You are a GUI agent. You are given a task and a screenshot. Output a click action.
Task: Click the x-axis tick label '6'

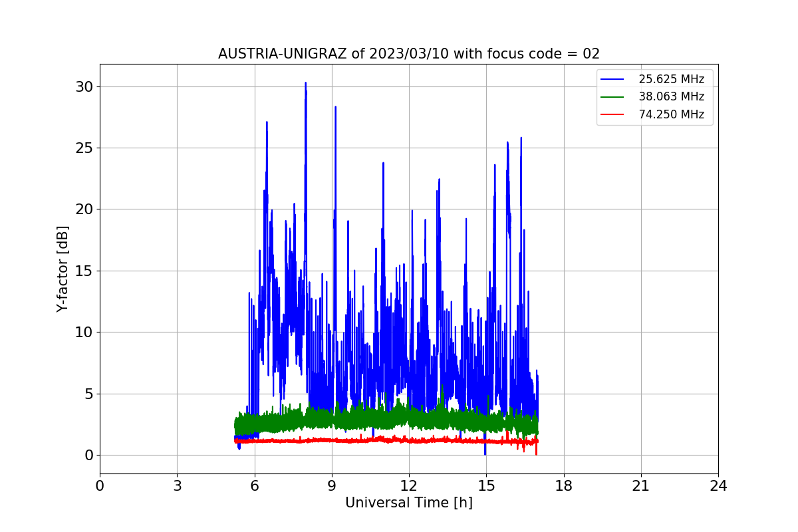coord(254,486)
